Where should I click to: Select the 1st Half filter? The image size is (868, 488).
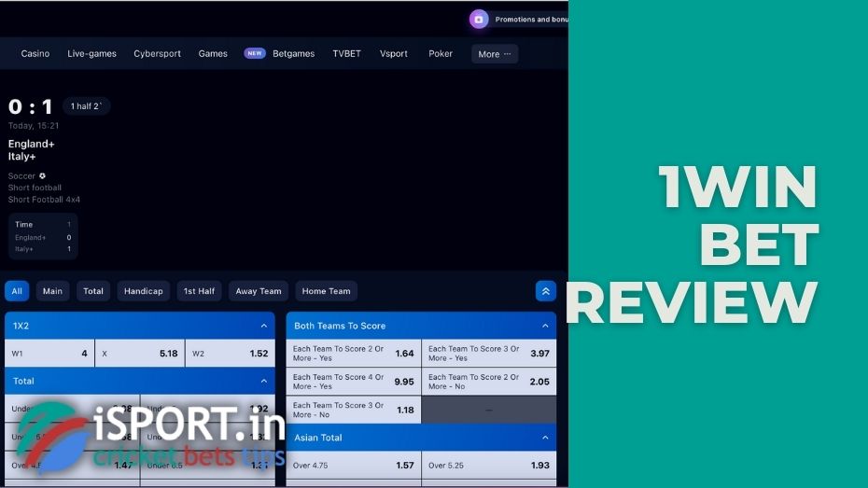click(x=199, y=291)
